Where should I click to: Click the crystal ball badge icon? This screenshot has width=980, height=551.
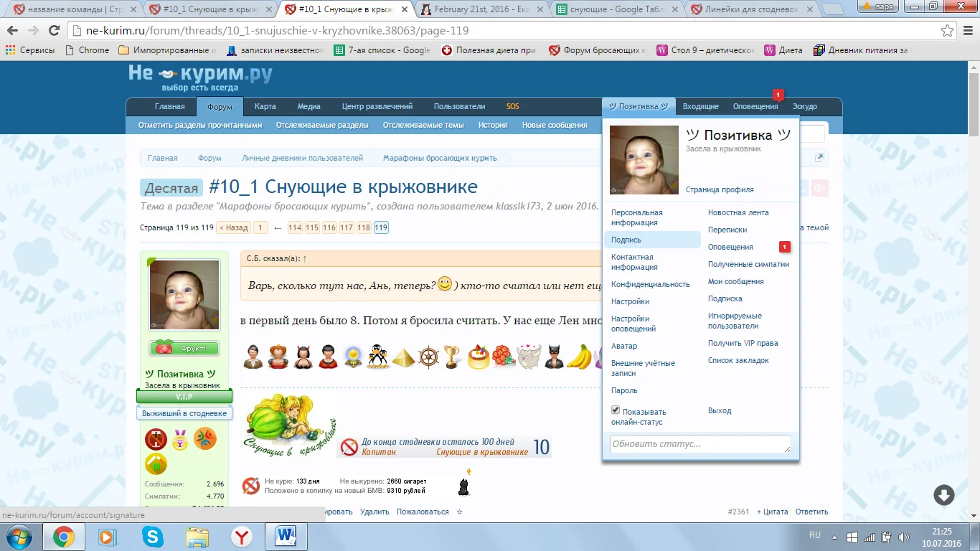click(x=352, y=357)
